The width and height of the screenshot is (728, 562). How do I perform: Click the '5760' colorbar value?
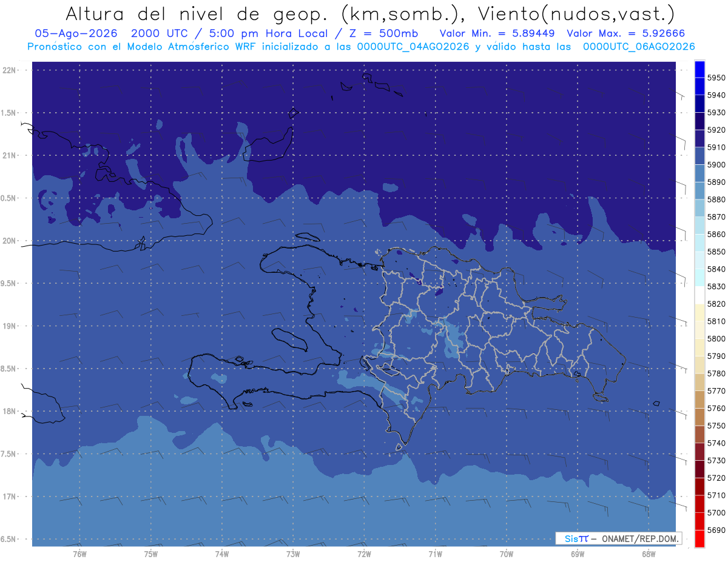716,409
